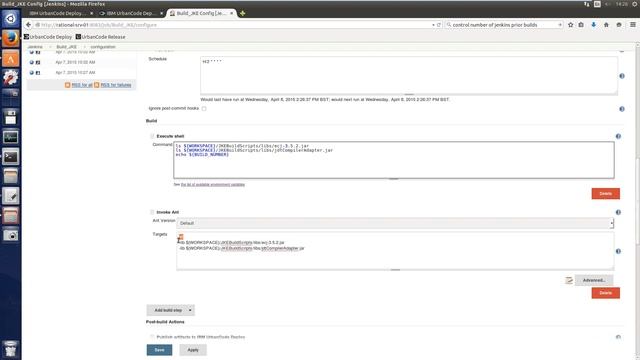The image size is (640, 360).
Task: Show bookmarks list icon in toolbar
Action: pyautogui.click(x=581, y=25)
